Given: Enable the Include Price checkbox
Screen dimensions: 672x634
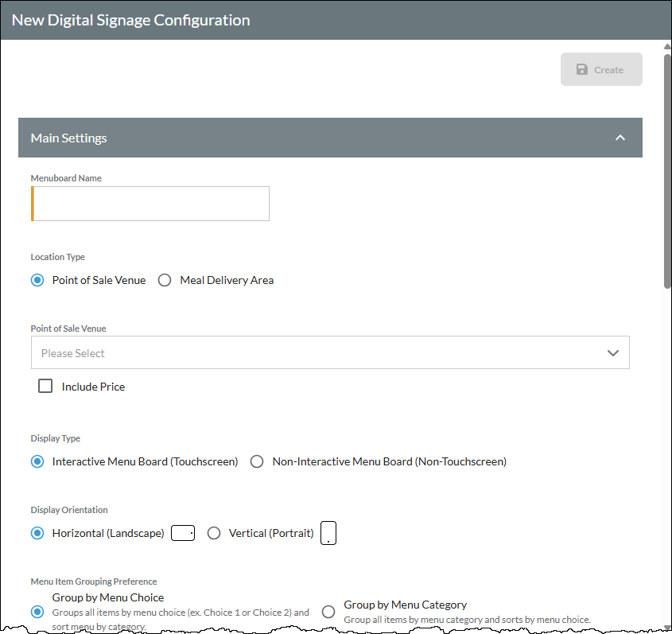Looking at the screenshot, I should click(x=45, y=386).
